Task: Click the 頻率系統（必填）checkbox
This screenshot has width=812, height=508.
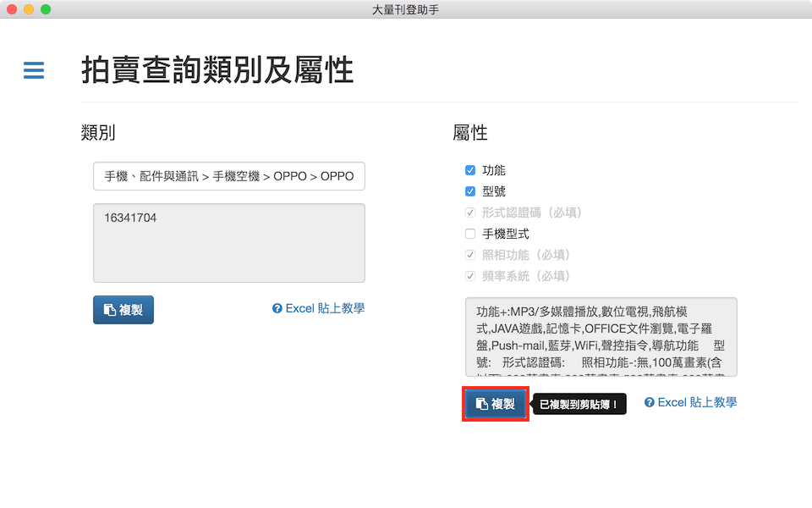Action: 470,276
